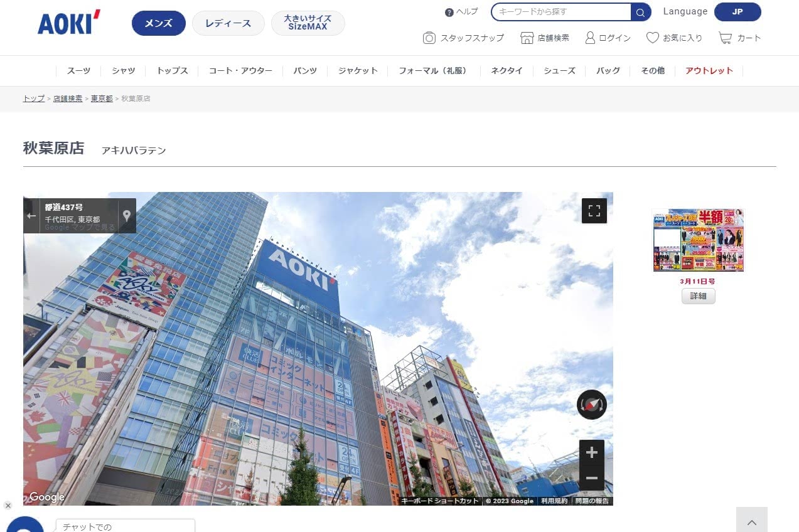Click the keyword search field
The width and height of the screenshot is (799, 532).
coord(561,12)
